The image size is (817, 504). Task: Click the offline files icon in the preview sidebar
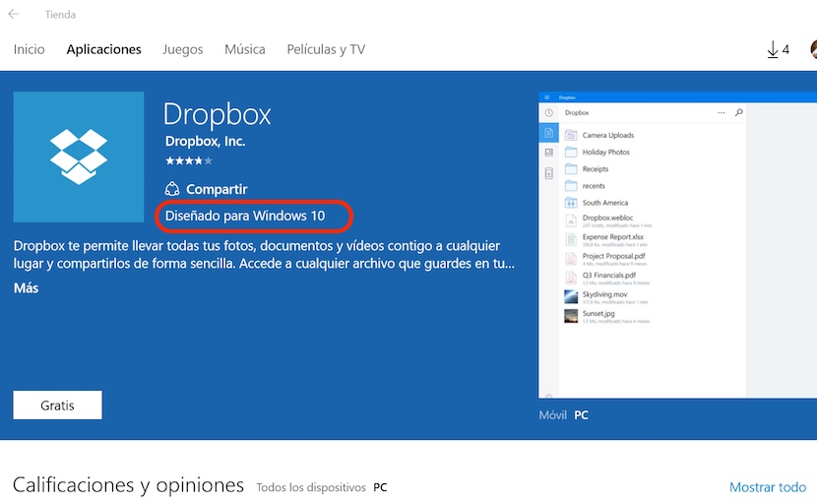coord(548,173)
